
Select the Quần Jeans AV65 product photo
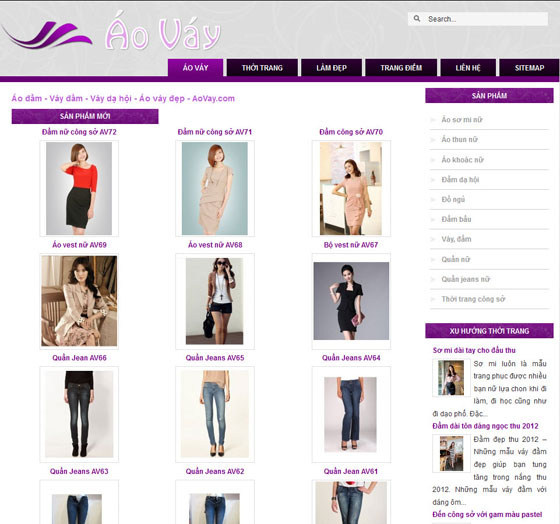(x=215, y=414)
